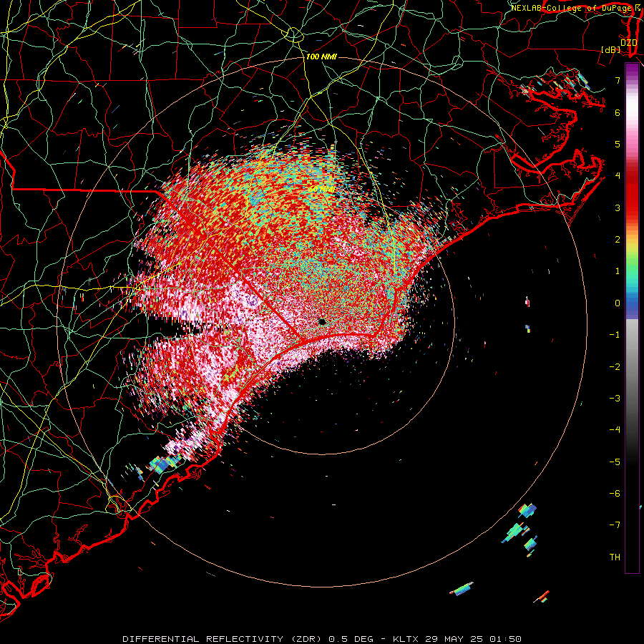Select the "4" value on the dB scale
The width and height of the screenshot is (644, 644).
(618, 176)
